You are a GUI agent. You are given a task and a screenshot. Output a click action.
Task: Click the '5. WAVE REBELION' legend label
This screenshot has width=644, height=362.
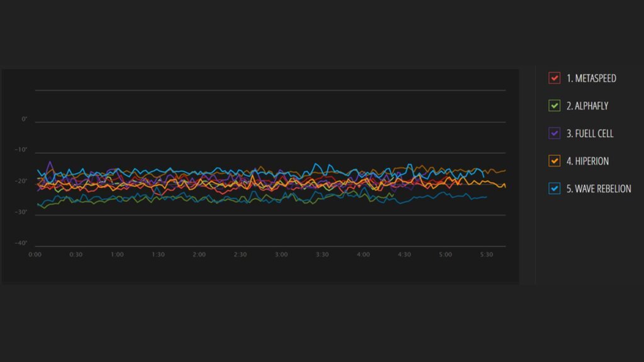(599, 189)
